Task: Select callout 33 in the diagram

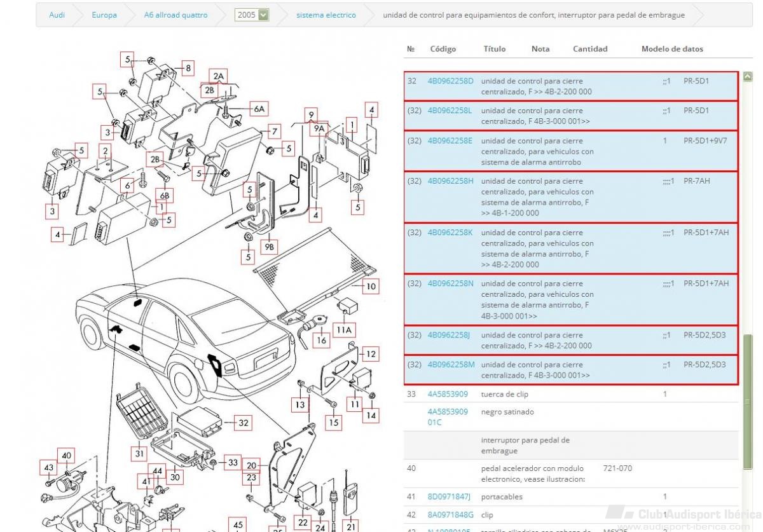Action: (233, 463)
